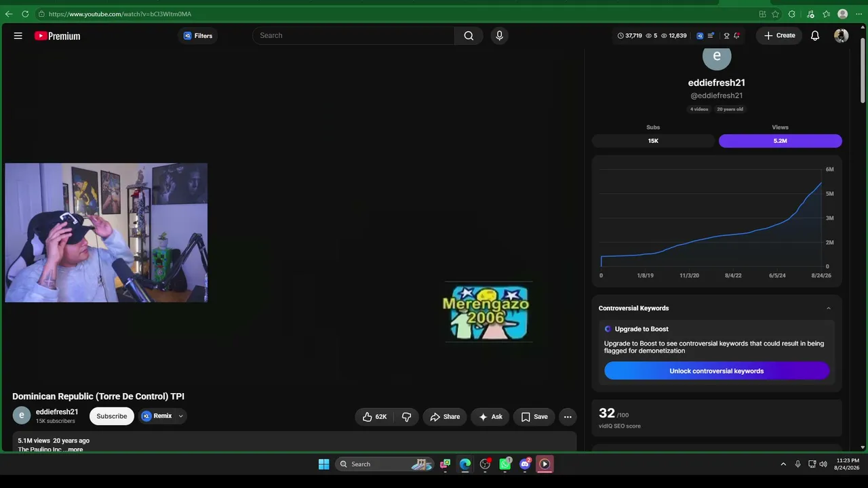The image size is (868, 488).
Task: Click the webcam overlay in the video
Action: click(106, 232)
